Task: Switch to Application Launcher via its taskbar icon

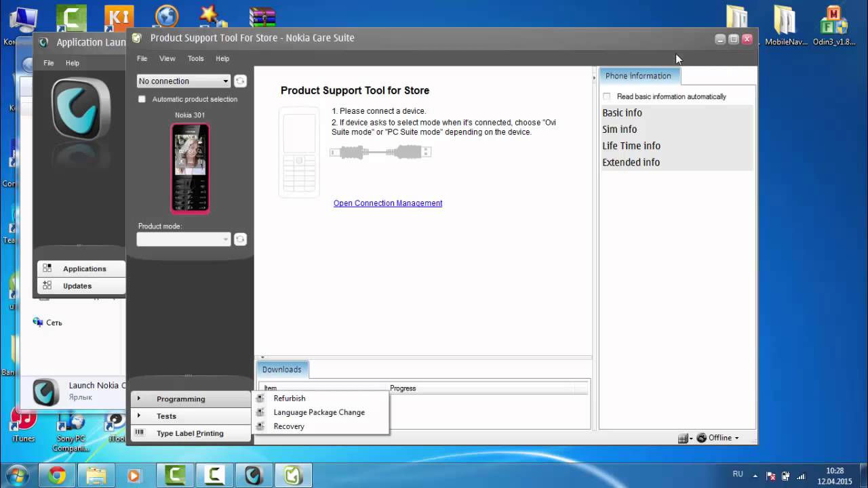Action: pyautogui.click(x=254, y=475)
